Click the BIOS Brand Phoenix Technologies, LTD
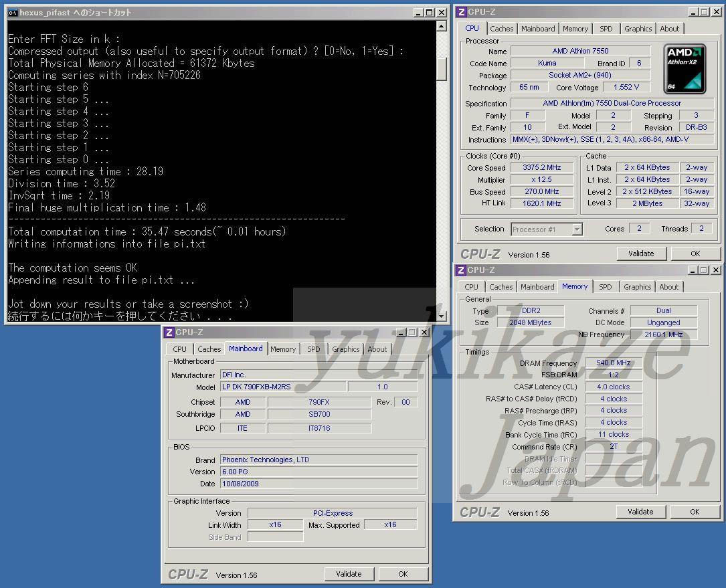This screenshot has width=726, height=588. coord(319,460)
